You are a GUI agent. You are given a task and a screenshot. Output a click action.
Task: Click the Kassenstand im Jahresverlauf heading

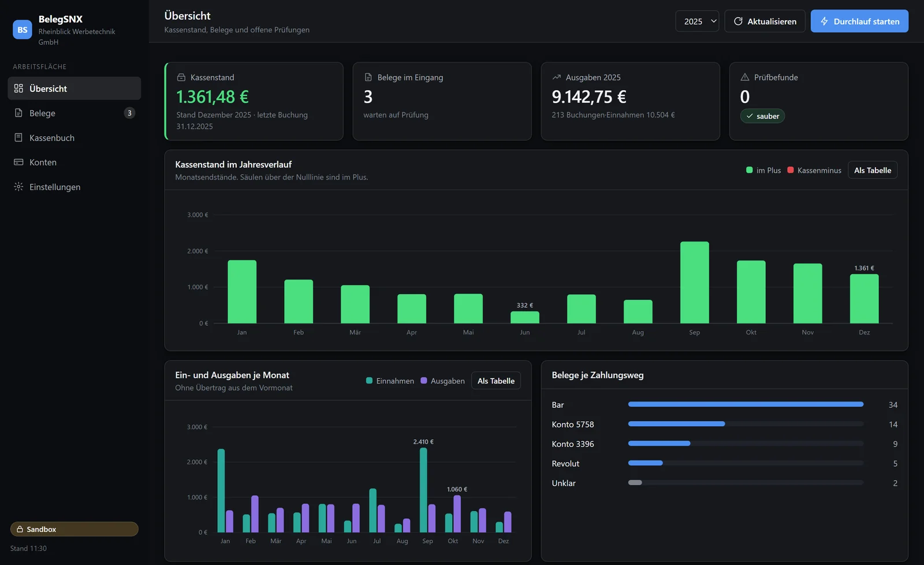[233, 165]
